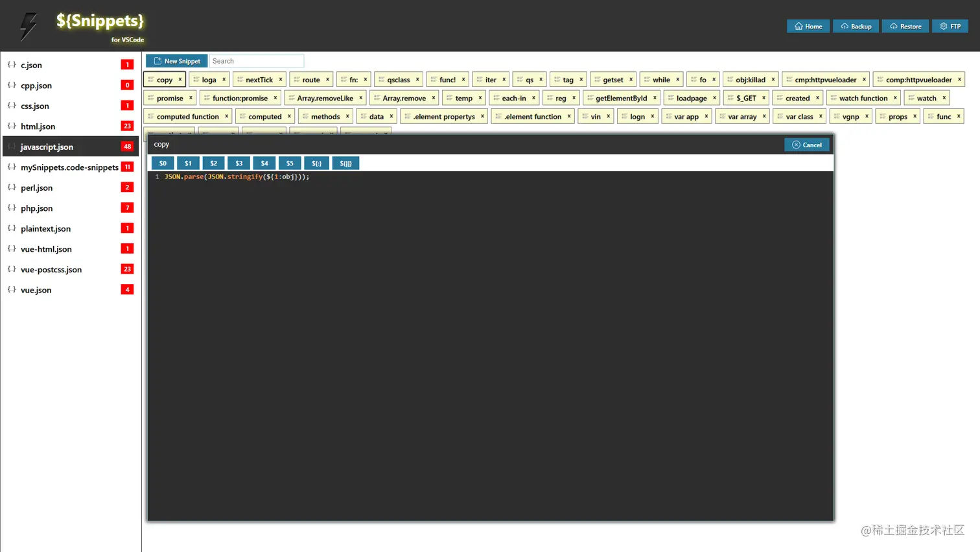
Task: Open vue.json in sidebar
Action: point(71,289)
